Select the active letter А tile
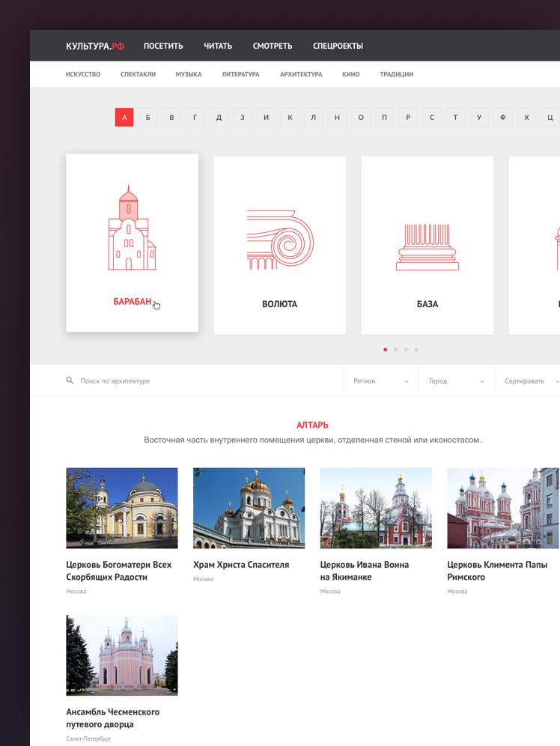The height and width of the screenshot is (746, 560). [124, 118]
